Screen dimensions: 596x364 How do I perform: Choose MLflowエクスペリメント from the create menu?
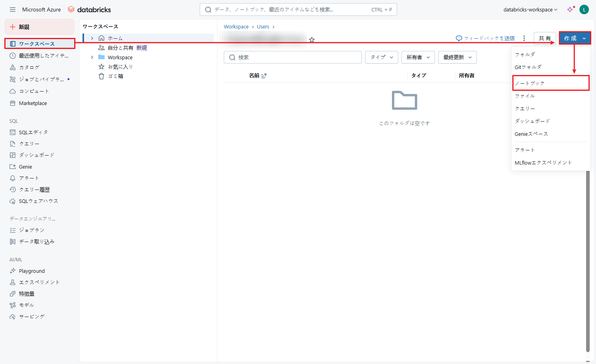tap(551, 163)
